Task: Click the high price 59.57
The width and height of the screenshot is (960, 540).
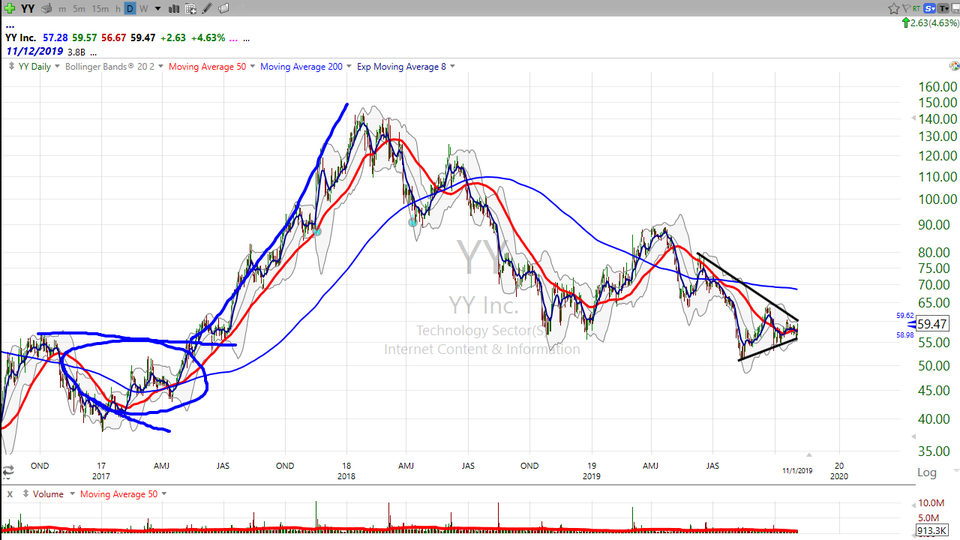Action: tap(84, 38)
